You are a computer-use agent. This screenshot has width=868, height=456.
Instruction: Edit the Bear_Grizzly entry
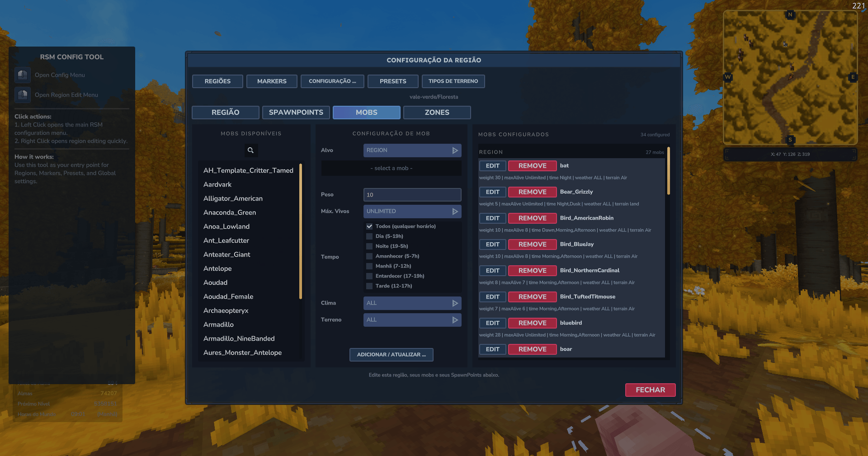(493, 192)
